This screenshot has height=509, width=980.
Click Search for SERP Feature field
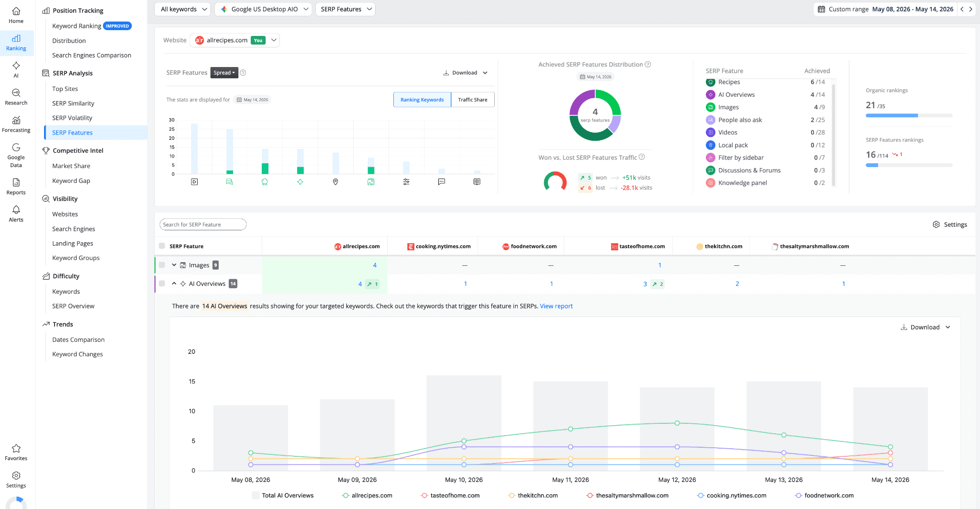coord(203,225)
